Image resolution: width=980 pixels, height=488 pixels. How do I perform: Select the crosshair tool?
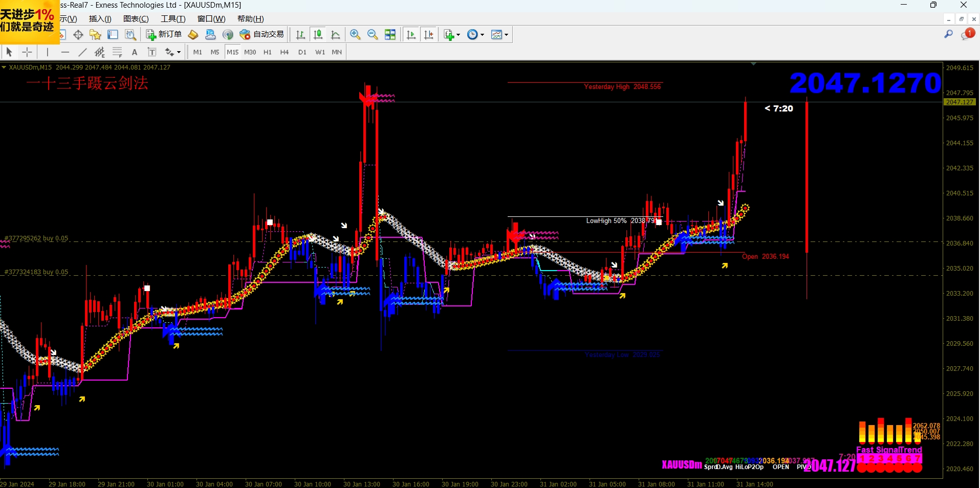[x=27, y=52]
